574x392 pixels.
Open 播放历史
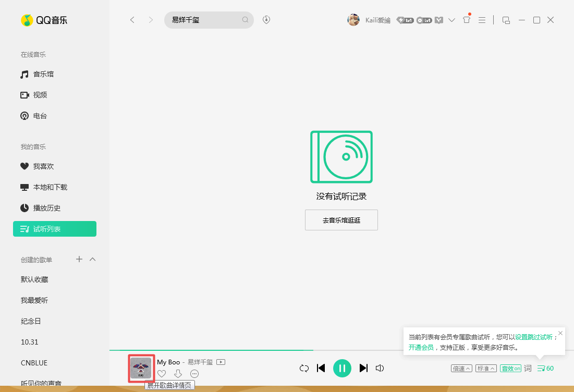[x=55, y=209]
